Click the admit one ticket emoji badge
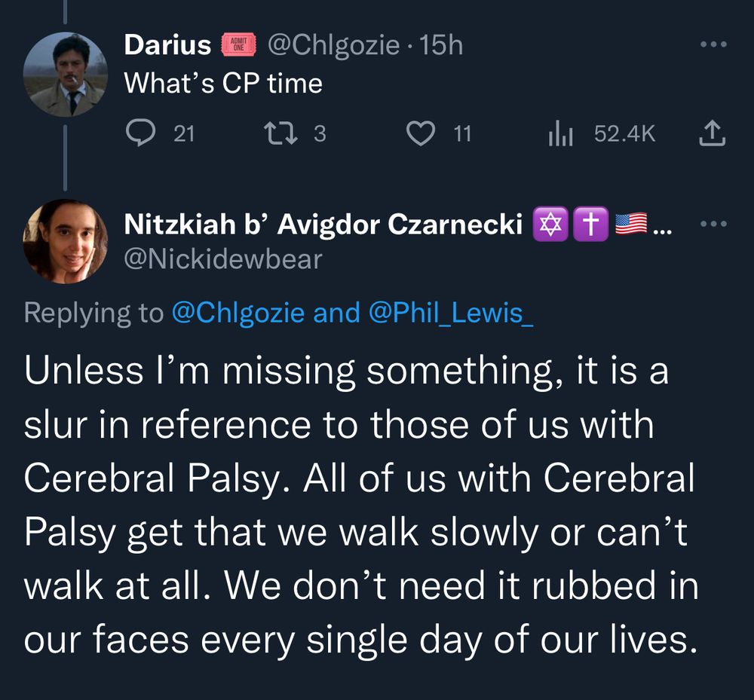 pos(238,44)
